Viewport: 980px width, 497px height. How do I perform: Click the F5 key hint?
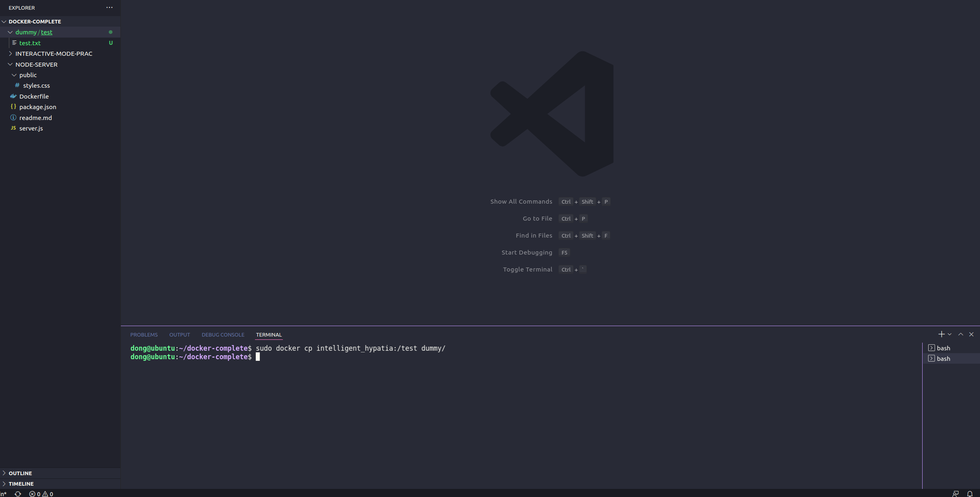tap(564, 253)
